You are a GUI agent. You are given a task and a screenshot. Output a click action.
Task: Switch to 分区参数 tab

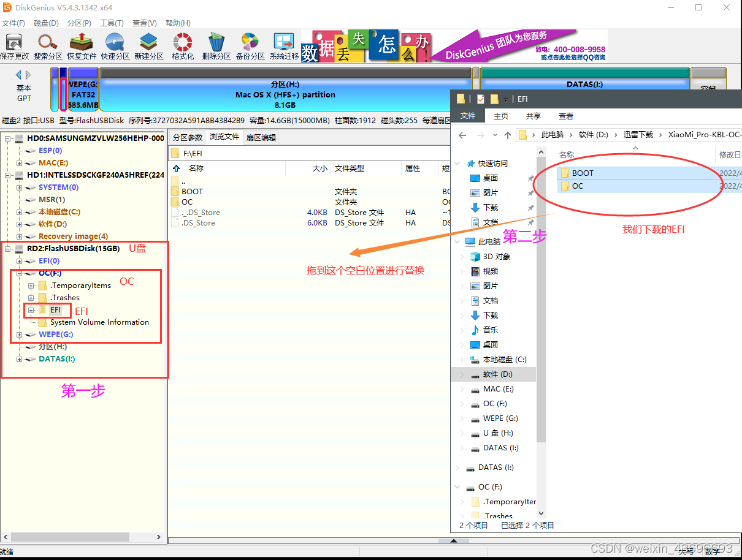pyautogui.click(x=187, y=137)
